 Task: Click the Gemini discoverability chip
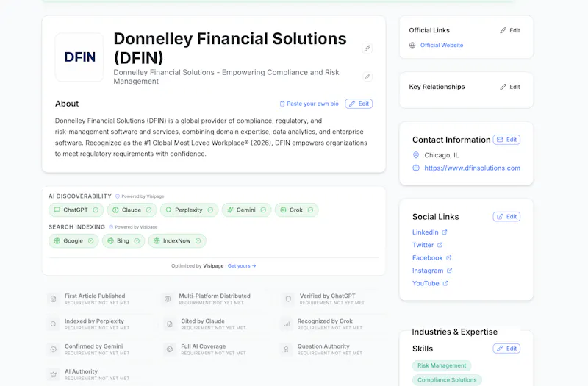click(x=247, y=210)
